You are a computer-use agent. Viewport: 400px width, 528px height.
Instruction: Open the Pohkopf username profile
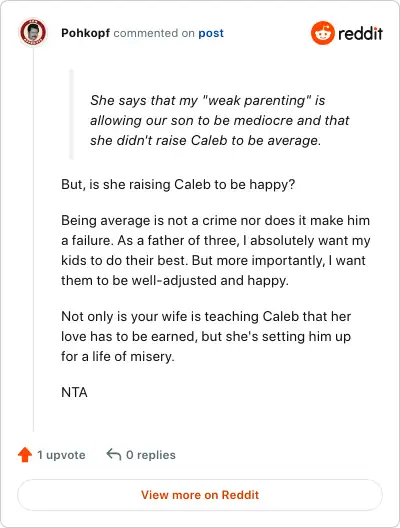[x=86, y=33]
